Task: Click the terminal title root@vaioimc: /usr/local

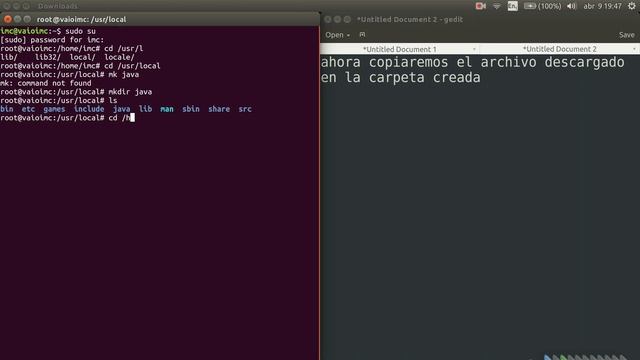Action: 81,19
